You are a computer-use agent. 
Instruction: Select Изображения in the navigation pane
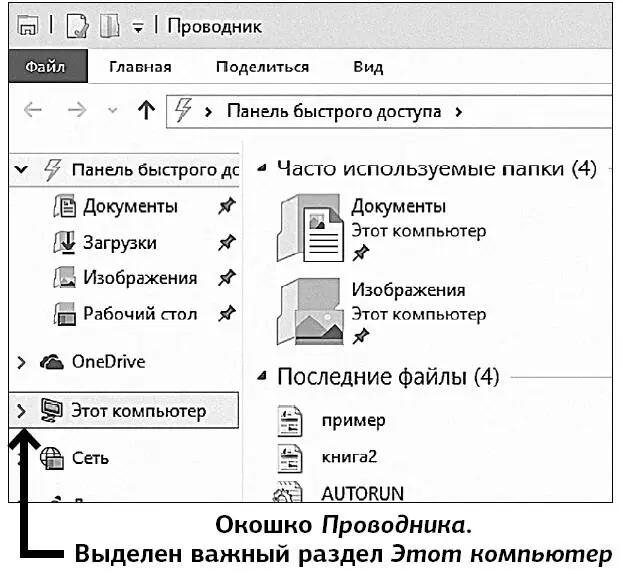[140, 277]
